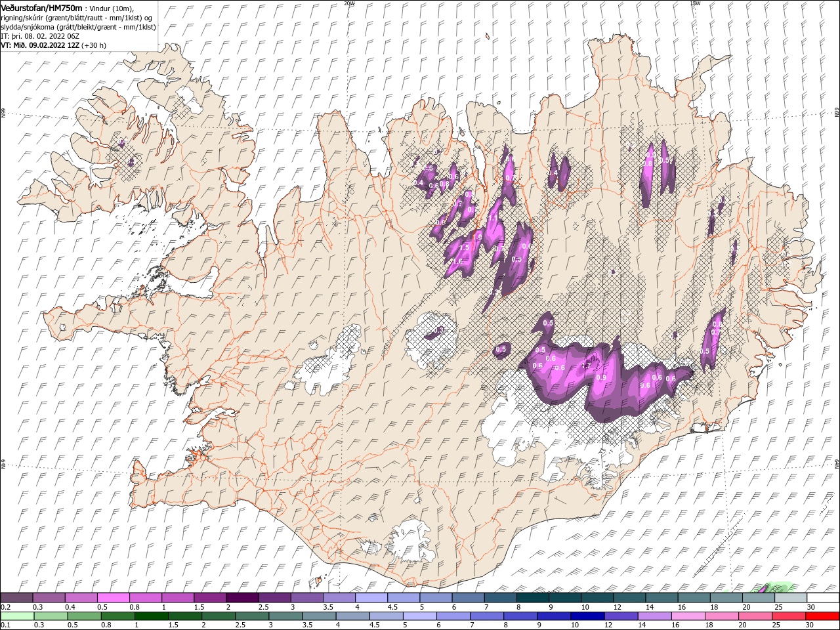The height and width of the screenshot is (630, 840).
Task: Click the 20W longitude label
Action: tap(349, 3)
